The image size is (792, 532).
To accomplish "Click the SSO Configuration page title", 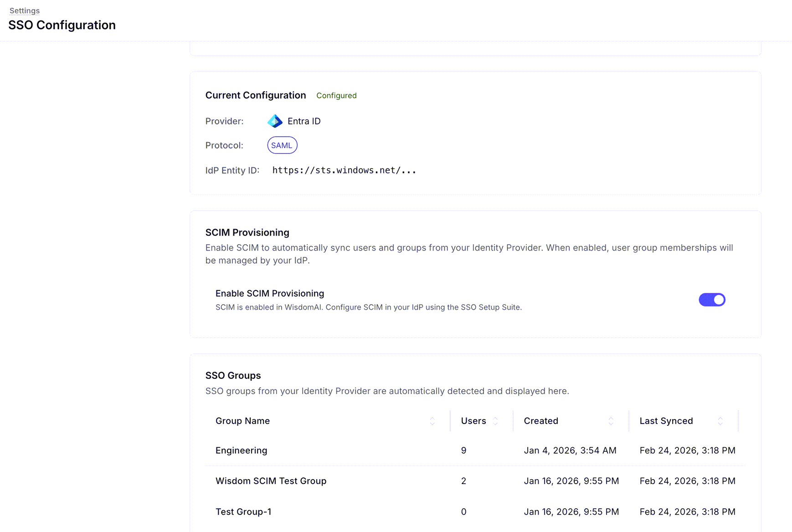I will point(62,25).
